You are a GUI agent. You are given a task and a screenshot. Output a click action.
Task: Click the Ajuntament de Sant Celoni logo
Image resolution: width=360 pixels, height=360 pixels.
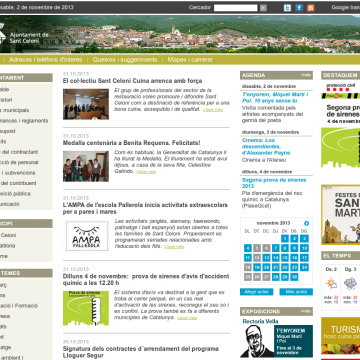coord(24,36)
